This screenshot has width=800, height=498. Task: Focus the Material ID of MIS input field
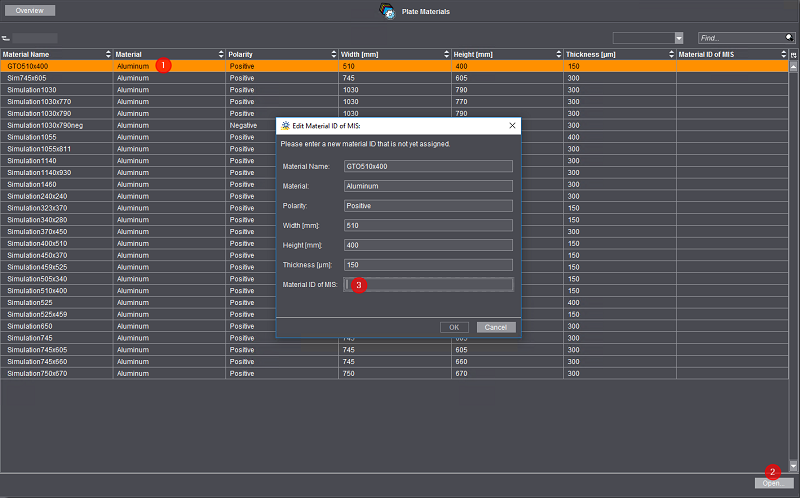click(428, 284)
